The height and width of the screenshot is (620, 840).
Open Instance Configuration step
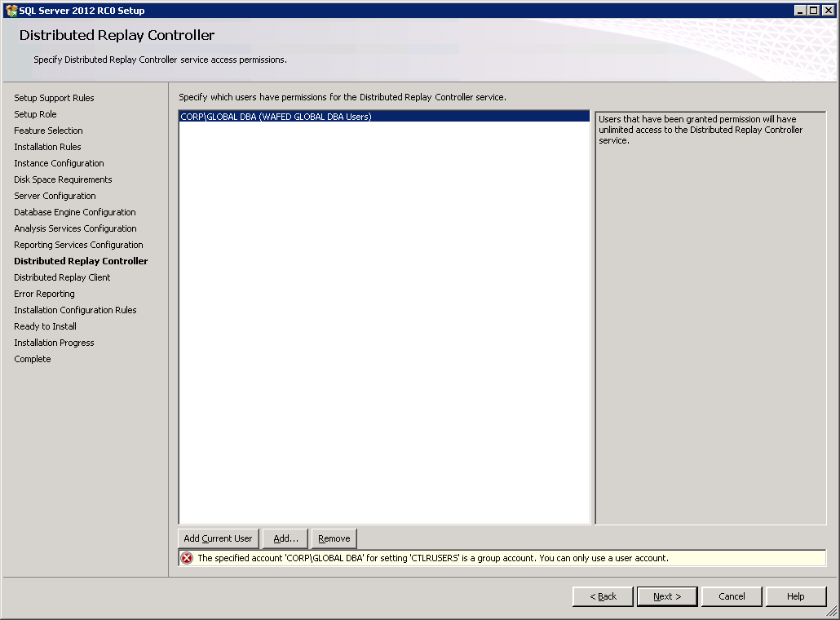click(x=59, y=163)
